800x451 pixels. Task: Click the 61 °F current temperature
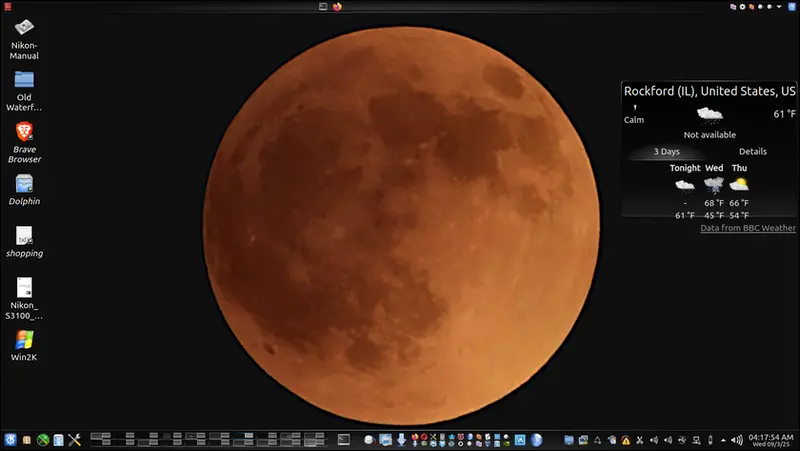[x=784, y=114]
